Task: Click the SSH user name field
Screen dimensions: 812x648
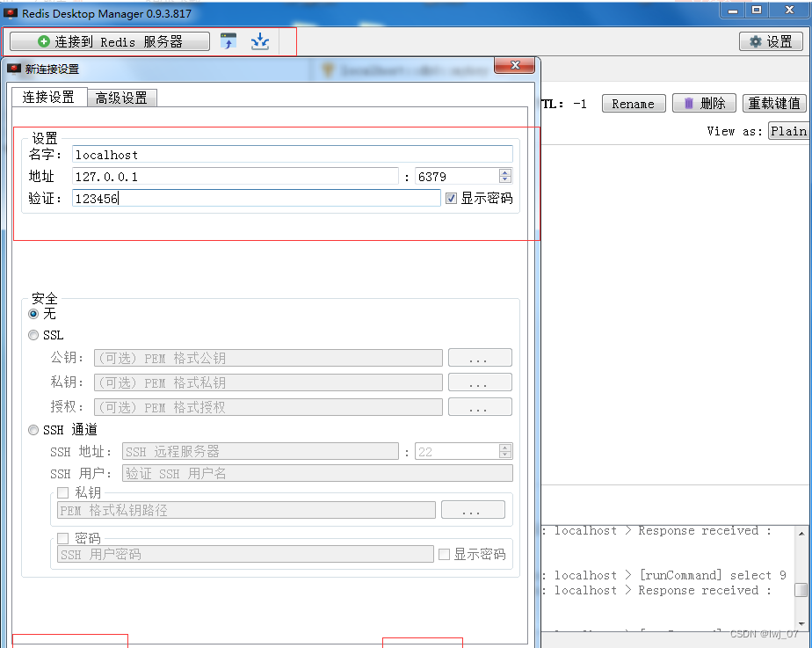Action: pyautogui.click(x=317, y=473)
